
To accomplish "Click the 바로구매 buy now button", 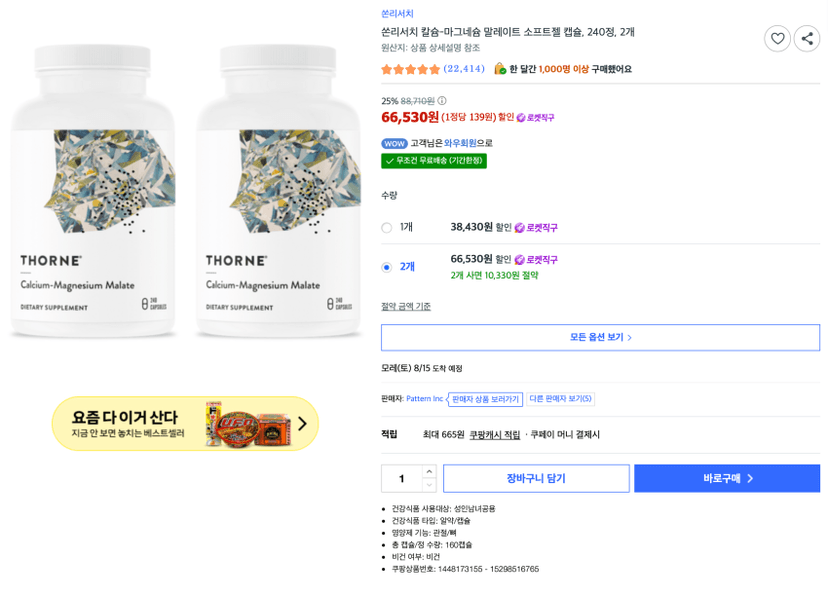I will click(727, 479).
